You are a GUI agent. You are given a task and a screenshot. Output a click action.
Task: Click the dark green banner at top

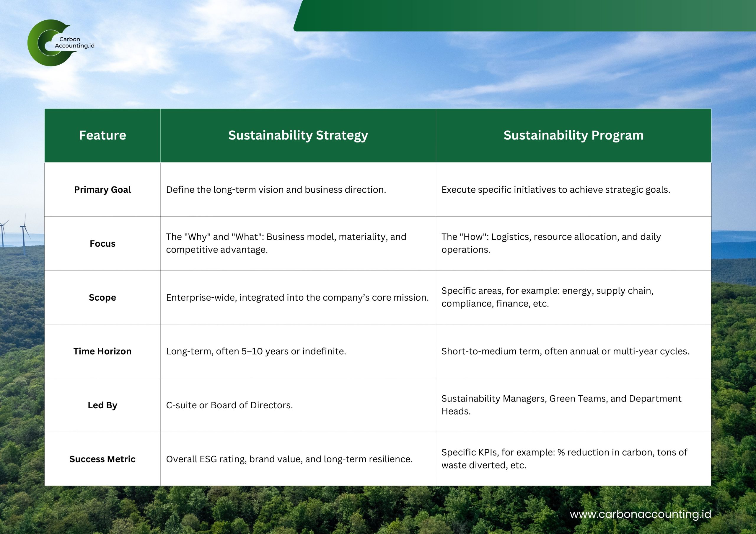pyautogui.click(x=524, y=15)
